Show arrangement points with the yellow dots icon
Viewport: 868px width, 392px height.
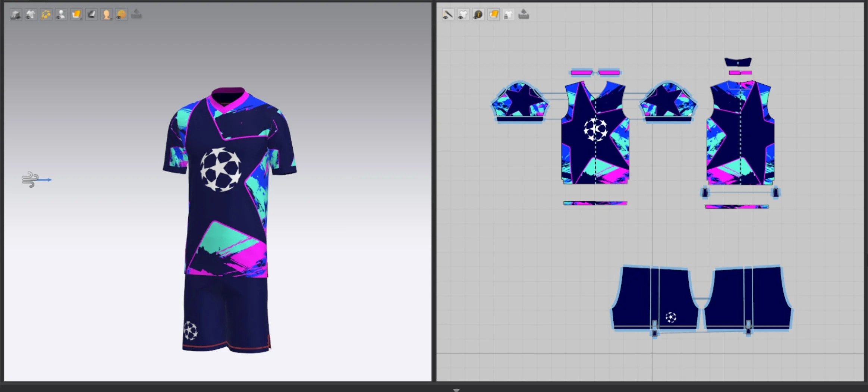point(46,15)
